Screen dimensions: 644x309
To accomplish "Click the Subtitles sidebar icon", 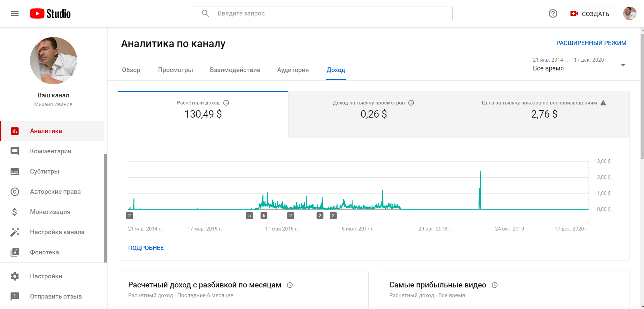I will coord(15,172).
